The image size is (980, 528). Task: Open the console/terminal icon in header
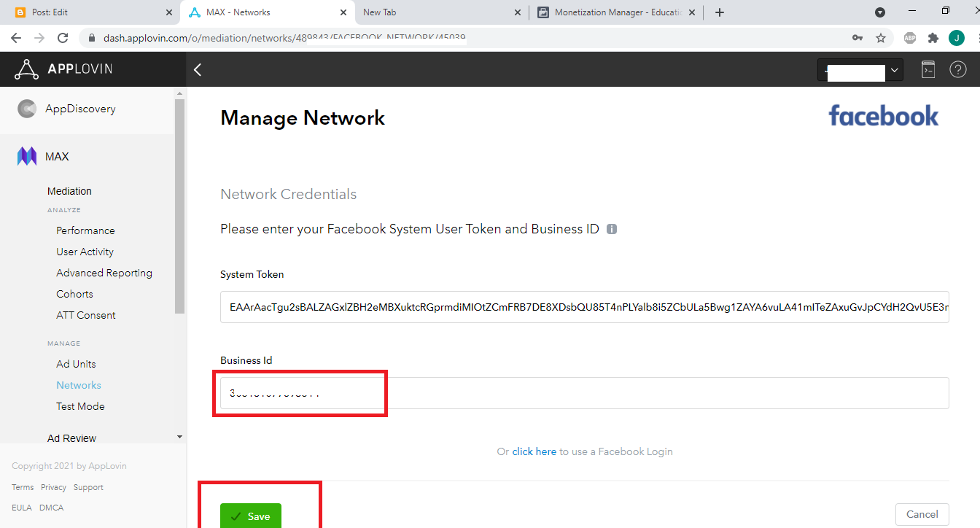tap(927, 69)
